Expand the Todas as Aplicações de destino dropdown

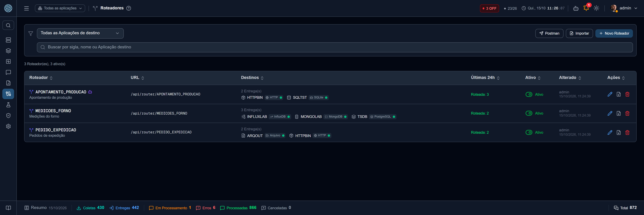[80, 33]
